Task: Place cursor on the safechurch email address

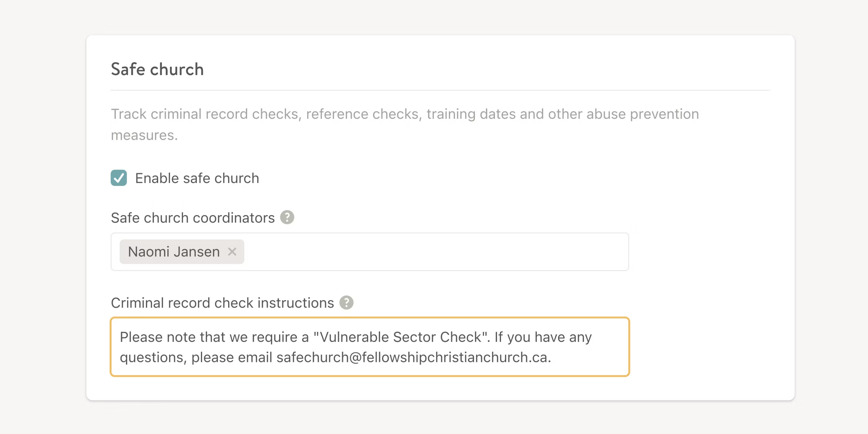Action: click(x=413, y=357)
